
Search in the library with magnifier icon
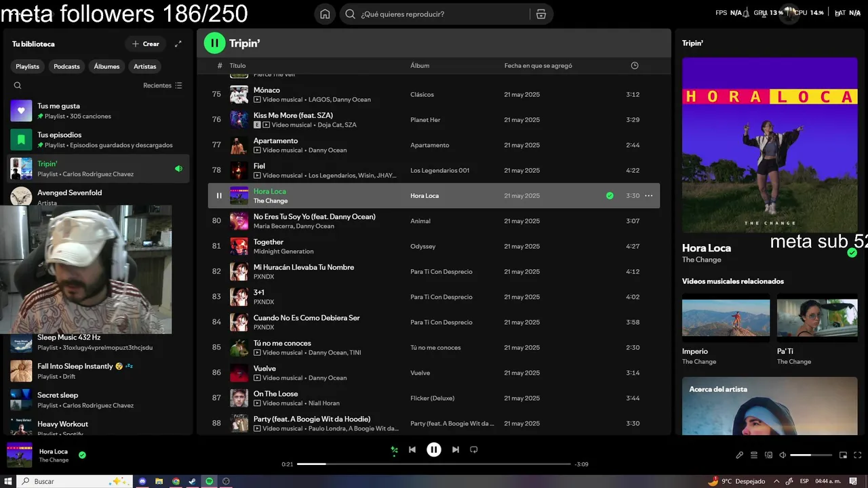coord(18,85)
